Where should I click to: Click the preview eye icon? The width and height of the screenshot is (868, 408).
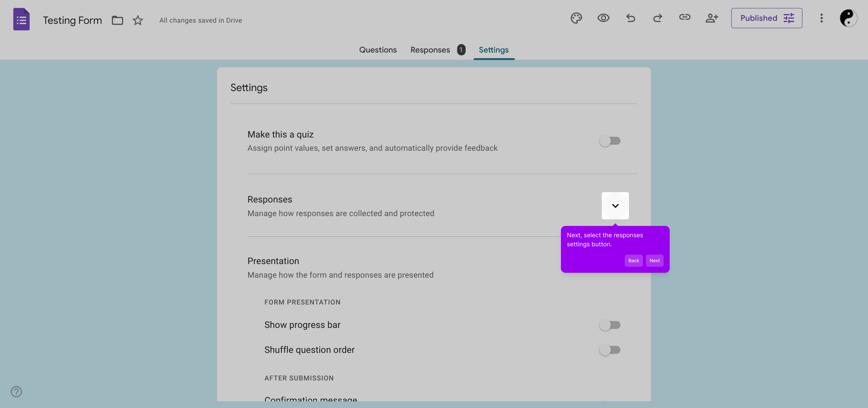[603, 18]
